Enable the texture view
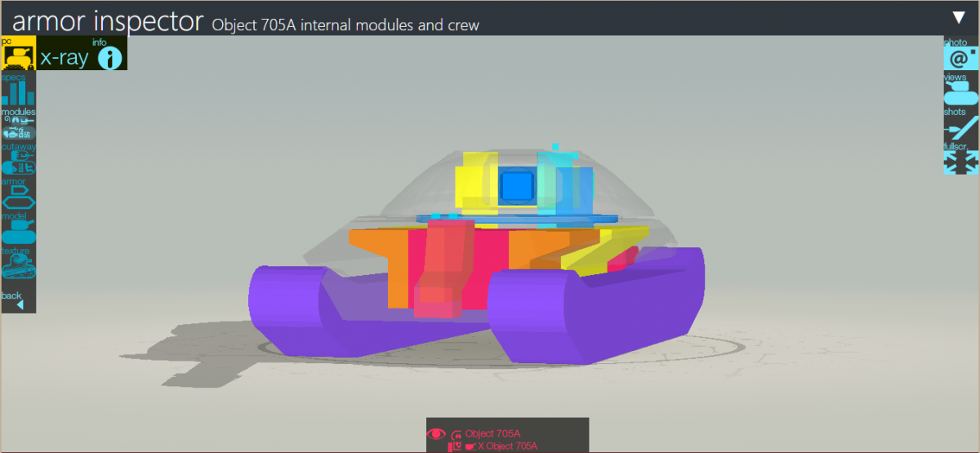 point(18,263)
